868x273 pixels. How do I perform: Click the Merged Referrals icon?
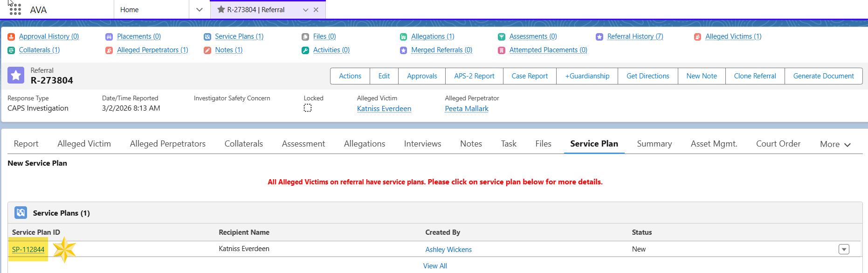click(x=403, y=50)
